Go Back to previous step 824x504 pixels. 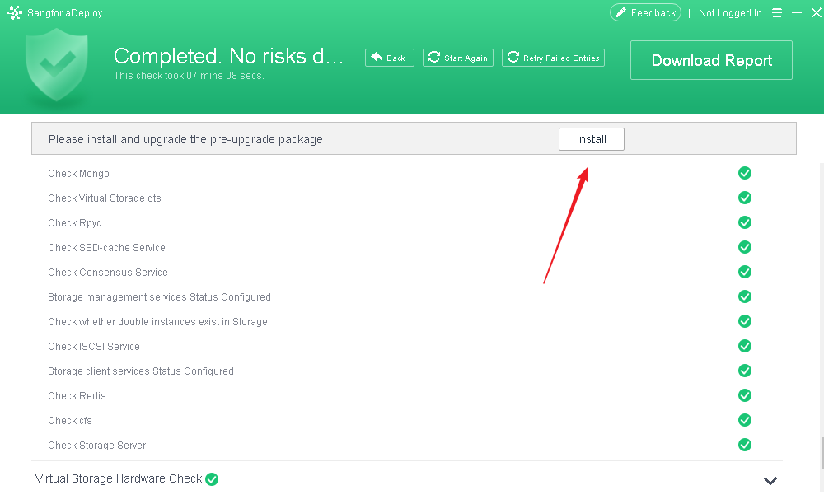[x=389, y=58]
